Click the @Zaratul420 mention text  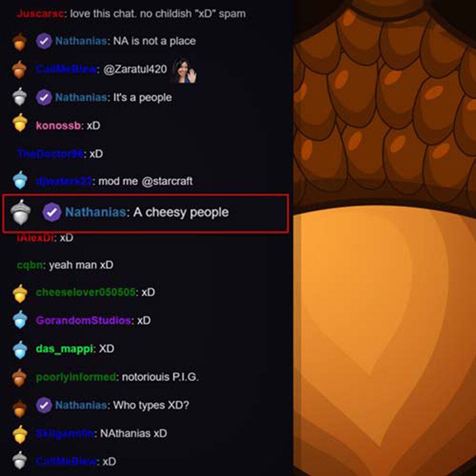[x=135, y=69]
